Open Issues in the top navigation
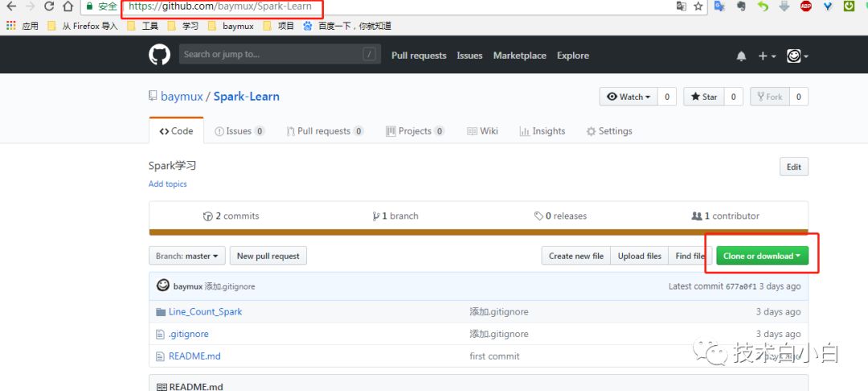This screenshot has width=868, height=391. (469, 56)
